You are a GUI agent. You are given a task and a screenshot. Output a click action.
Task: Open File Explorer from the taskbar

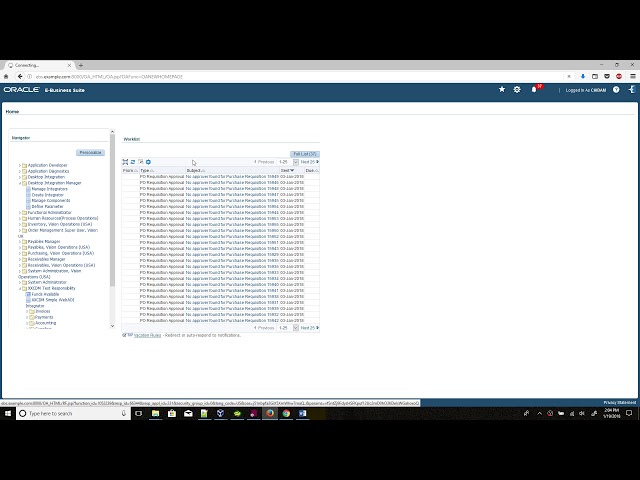click(x=156, y=413)
